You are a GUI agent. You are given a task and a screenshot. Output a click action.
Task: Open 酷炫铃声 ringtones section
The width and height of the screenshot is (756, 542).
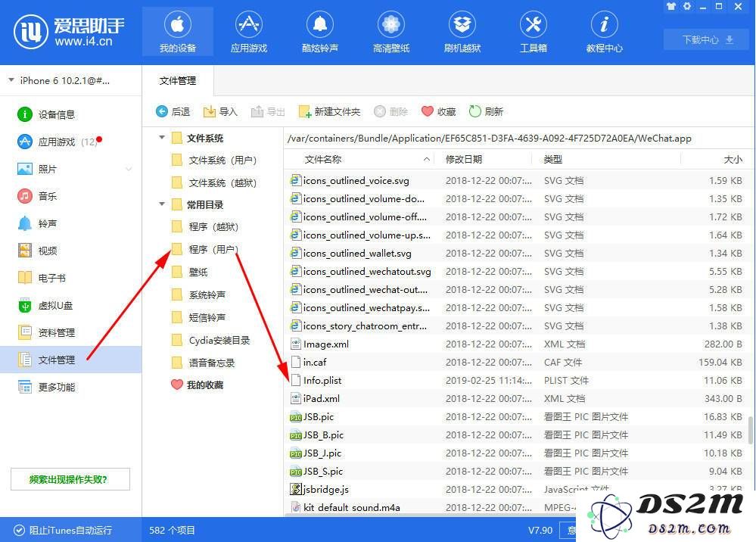(320, 32)
